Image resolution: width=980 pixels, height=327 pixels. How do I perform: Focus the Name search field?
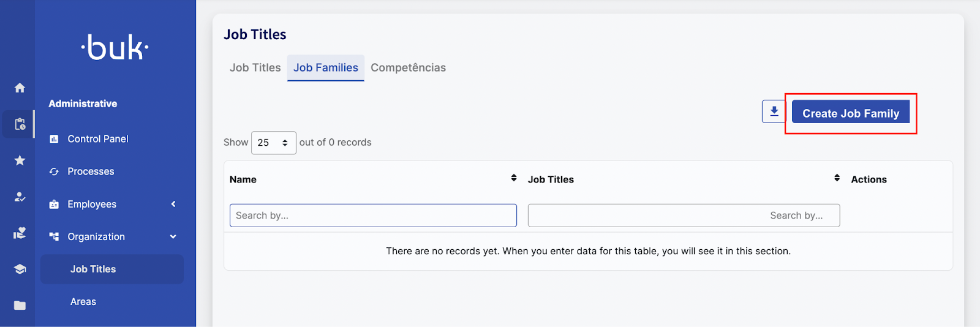pos(373,216)
